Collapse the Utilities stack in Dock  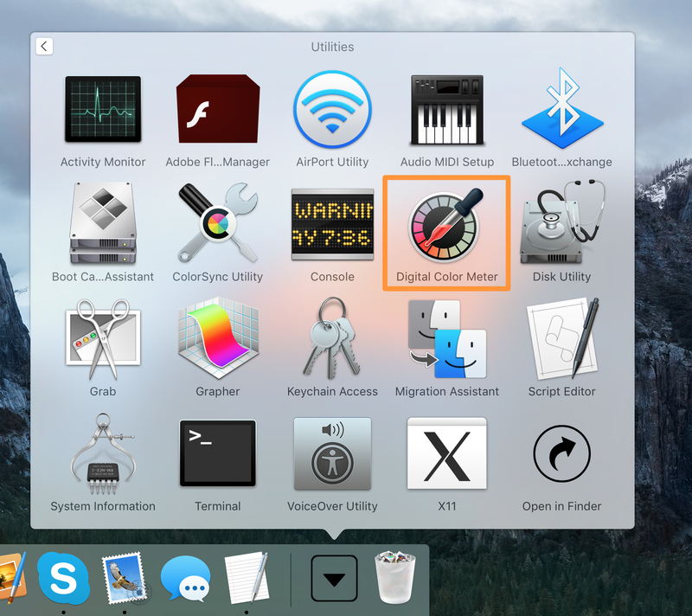pos(334,578)
